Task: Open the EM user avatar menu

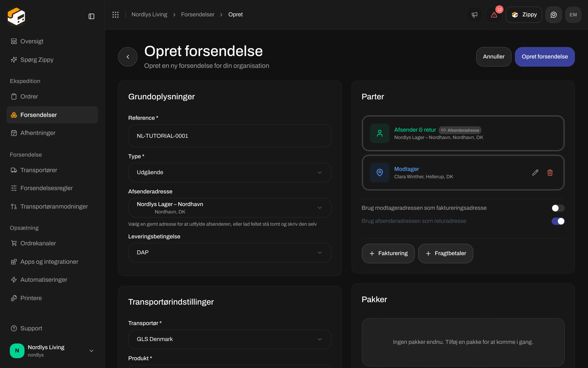Action: (x=573, y=15)
